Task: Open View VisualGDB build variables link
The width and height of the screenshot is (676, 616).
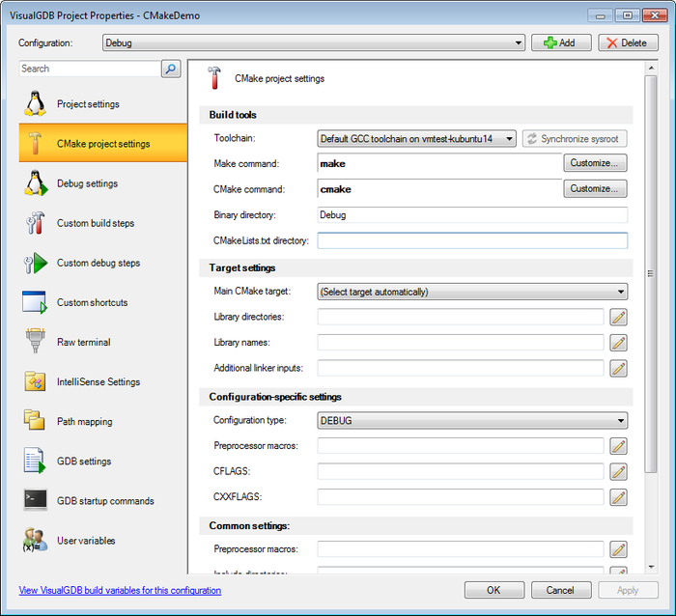Action: (120, 590)
